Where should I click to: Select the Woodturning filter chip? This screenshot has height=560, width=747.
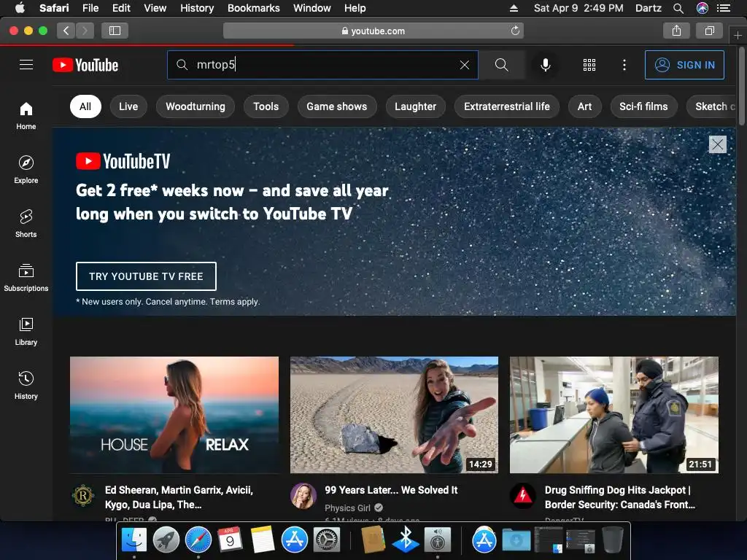196,106
